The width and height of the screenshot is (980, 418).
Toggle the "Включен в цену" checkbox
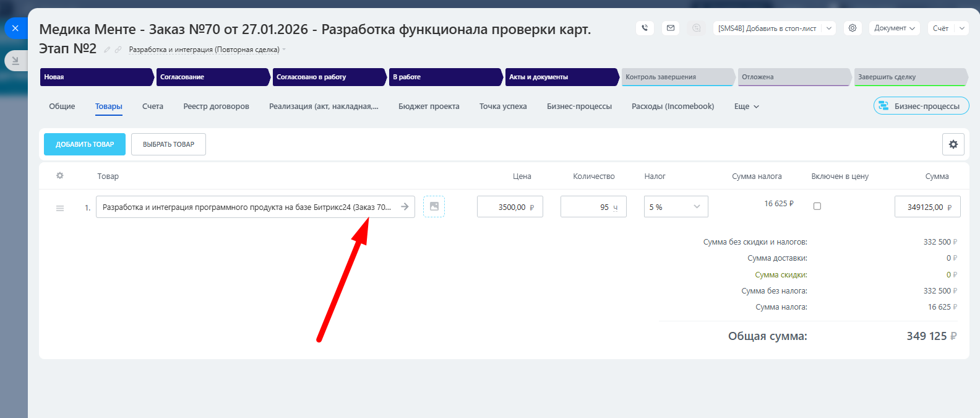(x=817, y=206)
